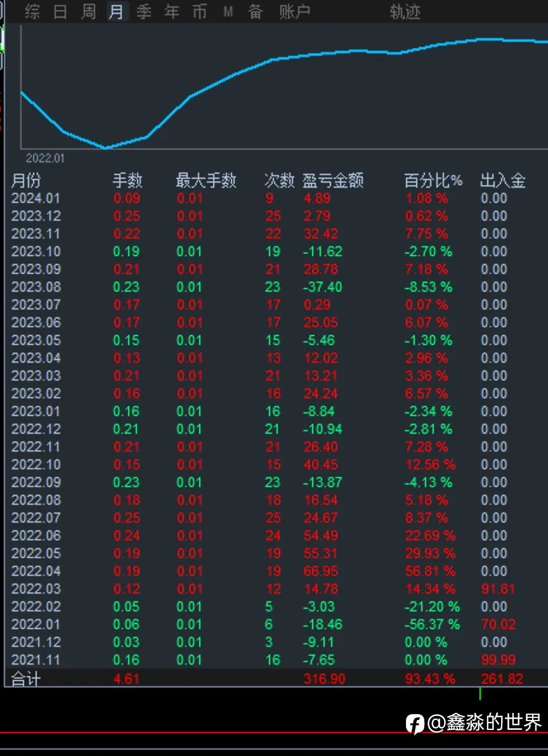
Task: Click total percentage 93.43 %
Action: pyautogui.click(x=430, y=679)
